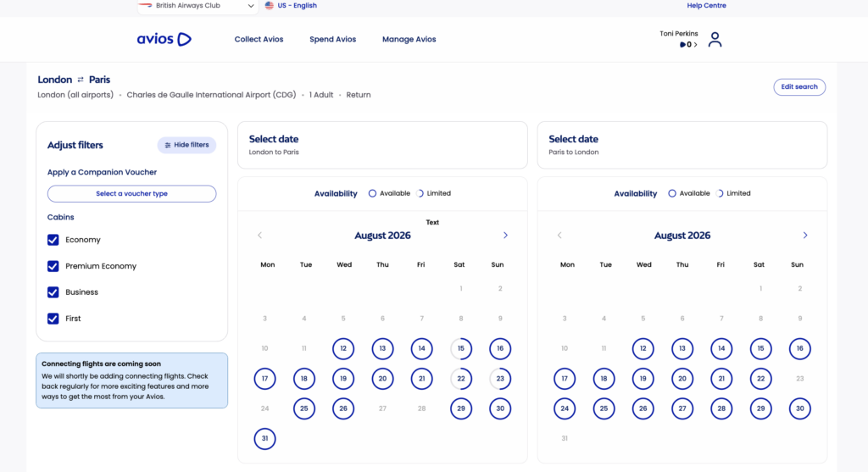Image resolution: width=868 pixels, height=472 pixels.
Task: Open the British Airways Club dropdown
Action: (x=198, y=6)
